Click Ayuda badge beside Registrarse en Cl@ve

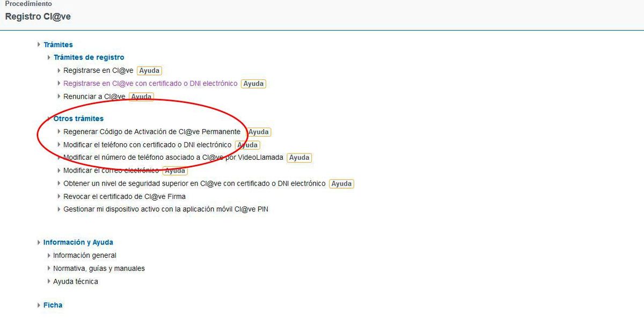point(149,71)
